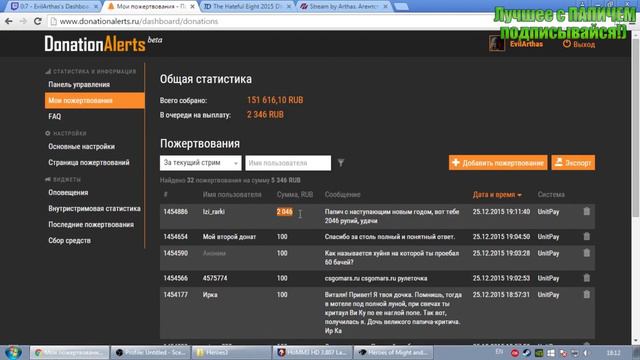
Task: Sort by Сумма, RUB column header
Action: click(x=295, y=195)
